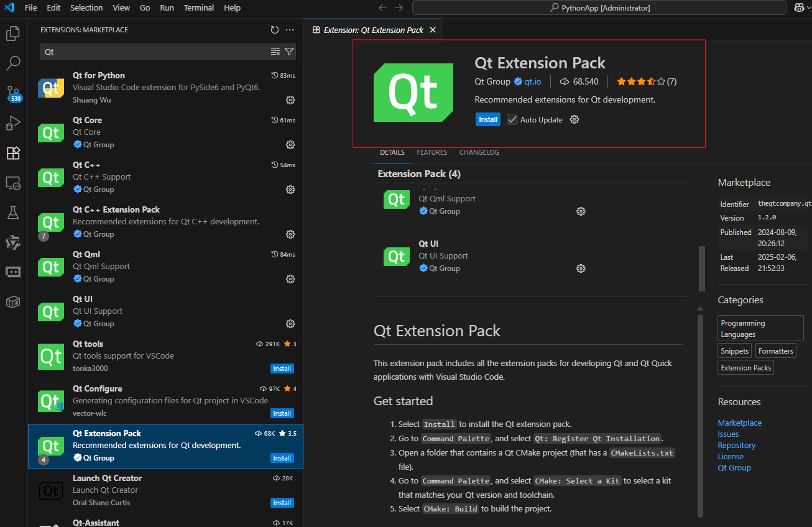Screen dimensions: 812x527
Task: Open the Explorer view in the activity bar
Action: pyautogui.click(x=13, y=34)
